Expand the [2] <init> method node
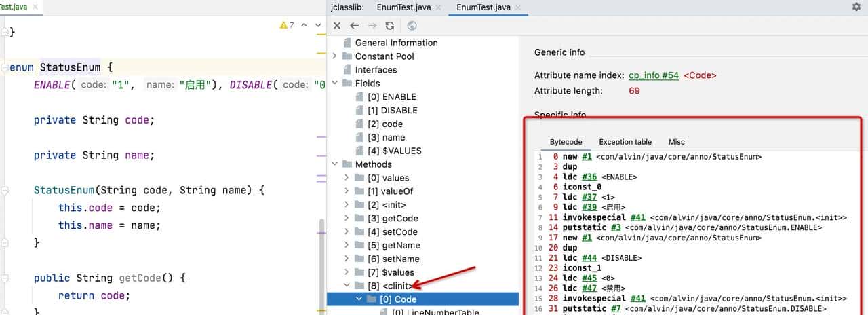Image resolution: width=868 pixels, height=315 pixels. 347,205
